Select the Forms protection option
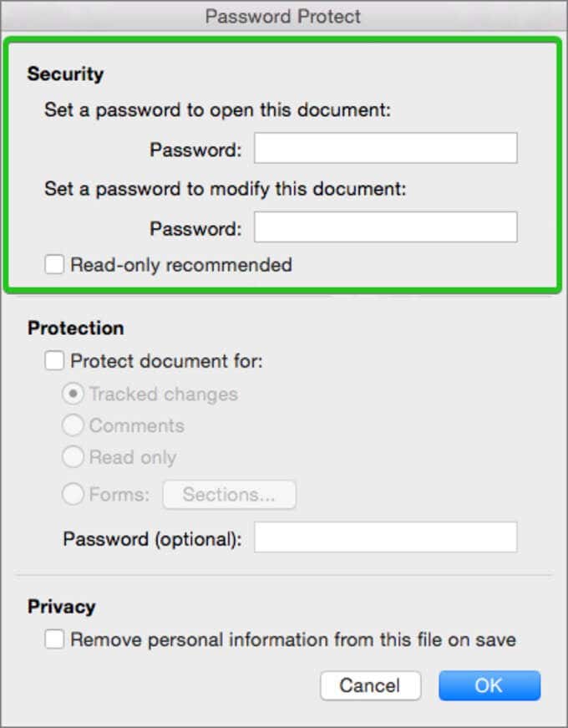 click(x=74, y=494)
